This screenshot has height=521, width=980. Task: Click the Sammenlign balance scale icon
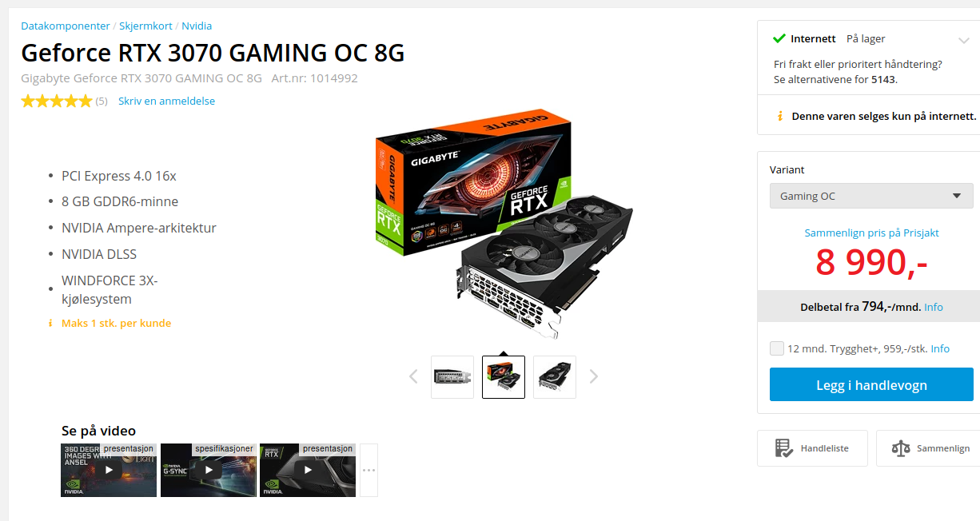[900, 448]
